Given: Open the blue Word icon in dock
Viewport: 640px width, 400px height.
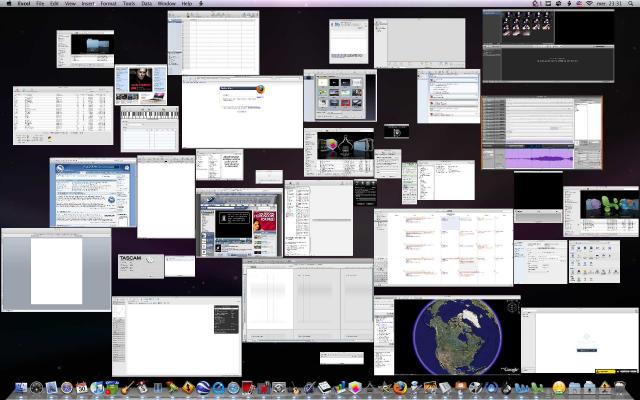Looking at the screenshot, I should click(521, 388).
